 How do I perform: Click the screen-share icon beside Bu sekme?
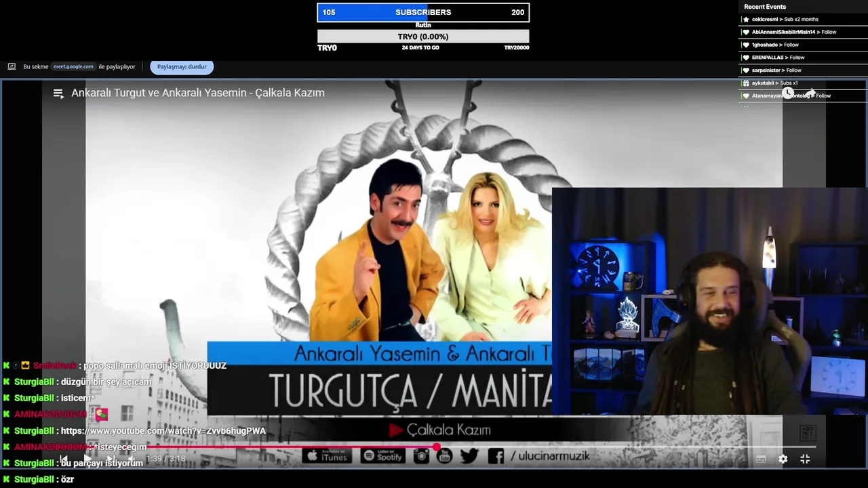(12, 66)
